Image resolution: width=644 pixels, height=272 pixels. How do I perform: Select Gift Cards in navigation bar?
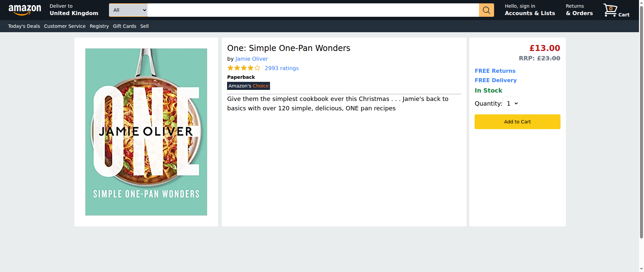click(124, 26)
